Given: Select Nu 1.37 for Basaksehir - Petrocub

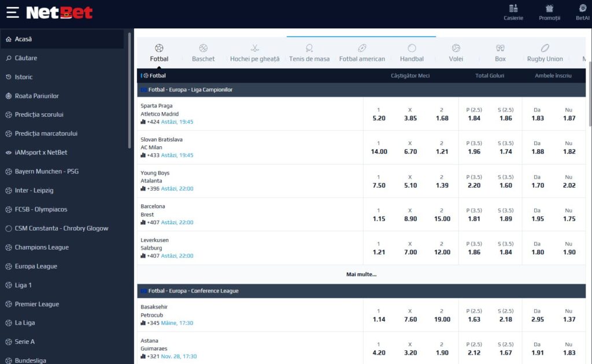Looking at the screenshot, I should (x=569, y=315).
